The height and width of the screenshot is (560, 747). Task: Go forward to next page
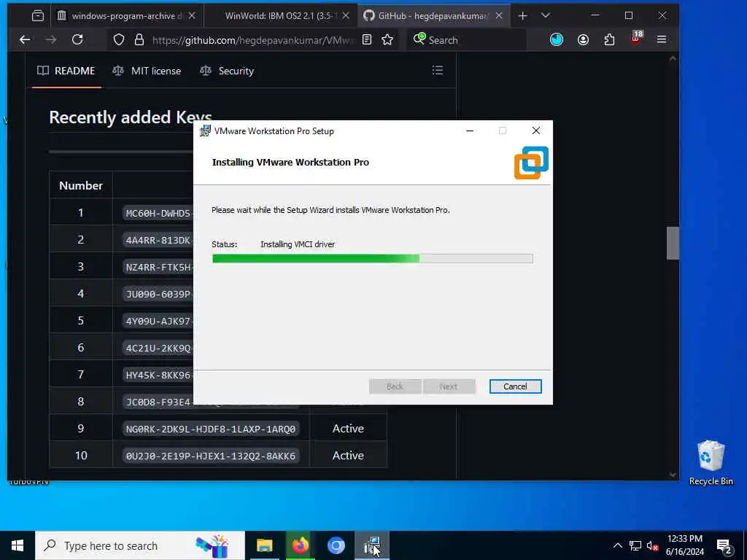[x=51, y=40]
